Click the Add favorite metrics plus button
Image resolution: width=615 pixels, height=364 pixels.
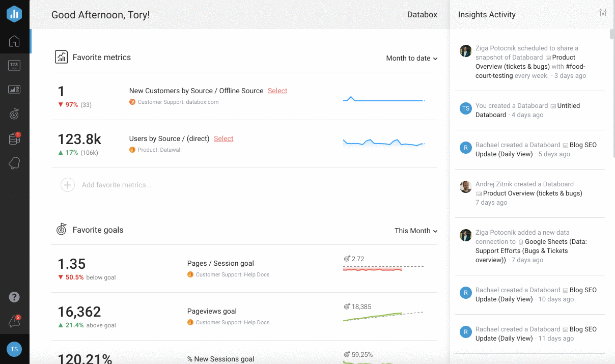pyautogui.click(x=68, y=185)
